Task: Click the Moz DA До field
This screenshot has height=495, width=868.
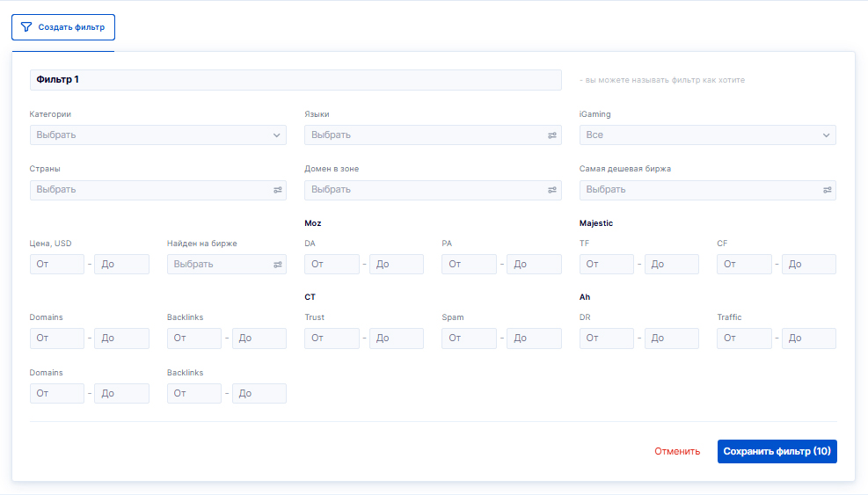Action: (x=397, y=264)
